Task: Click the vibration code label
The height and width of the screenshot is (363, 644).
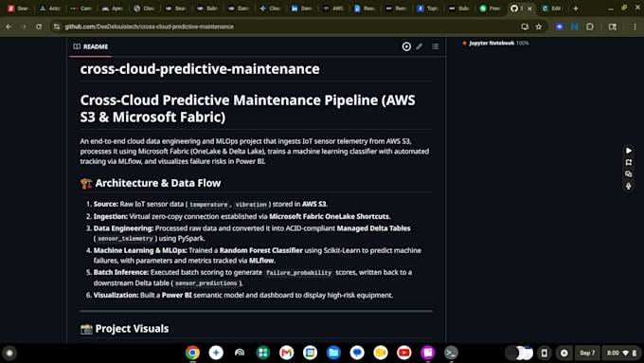Action: click(x=251, y=205)
